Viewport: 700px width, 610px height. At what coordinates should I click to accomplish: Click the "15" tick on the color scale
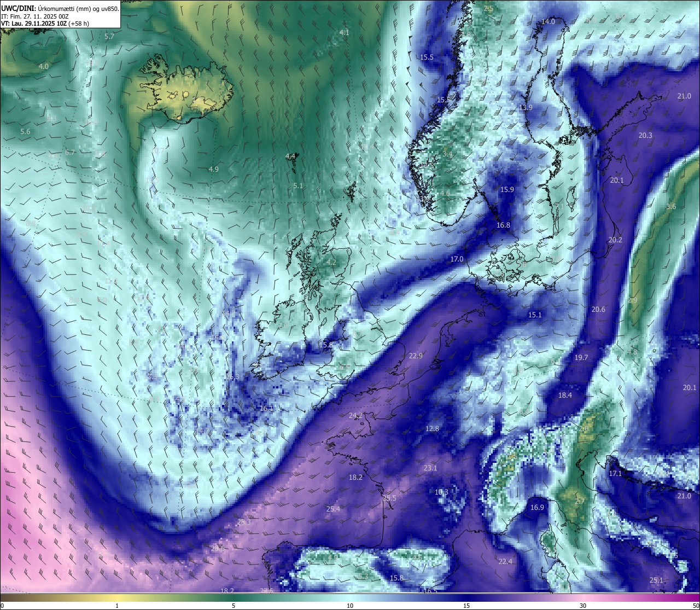coord(466,606)
